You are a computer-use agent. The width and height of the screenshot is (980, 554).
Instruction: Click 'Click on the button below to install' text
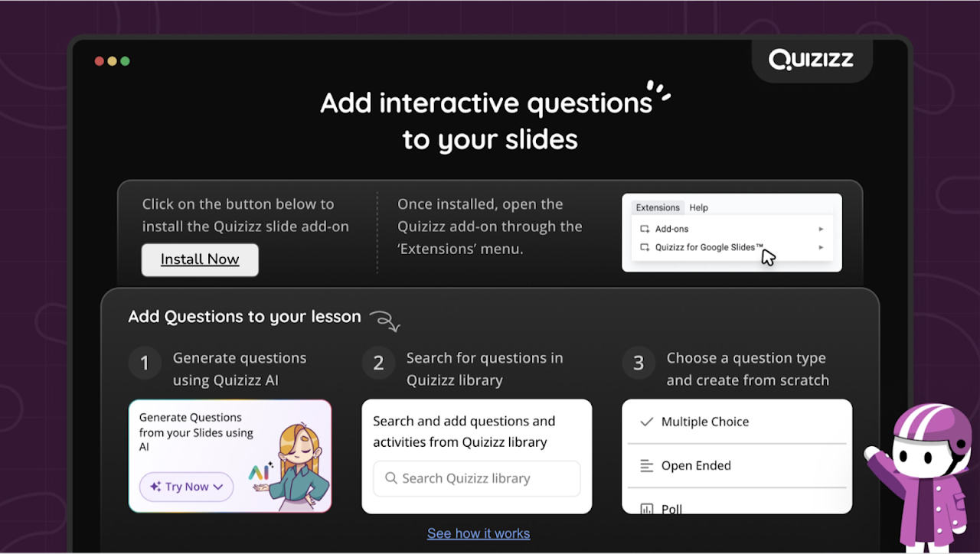pos(245,215)
